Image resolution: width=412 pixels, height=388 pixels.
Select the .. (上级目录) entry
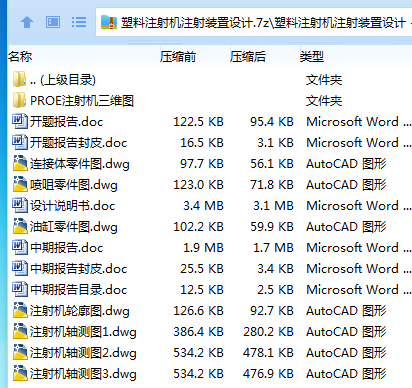pos(63,80)
